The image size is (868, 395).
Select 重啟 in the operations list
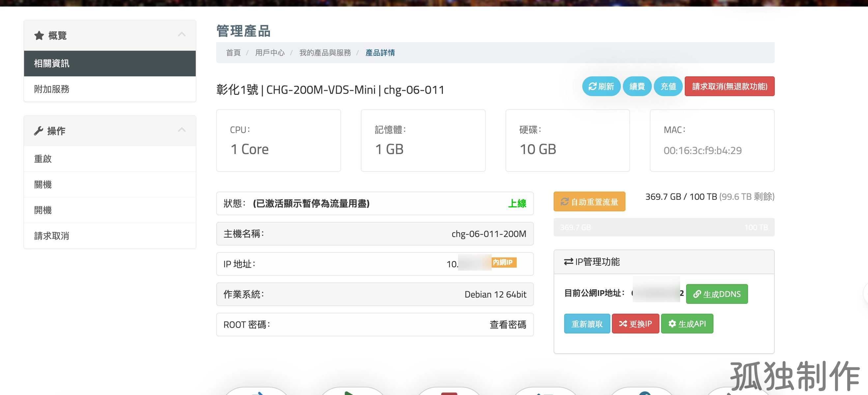coord(110,159)
